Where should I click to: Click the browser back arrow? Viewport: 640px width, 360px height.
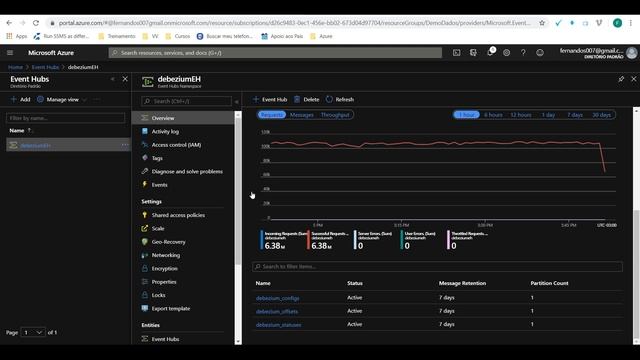pyautogui.click(x=9, y=23)
